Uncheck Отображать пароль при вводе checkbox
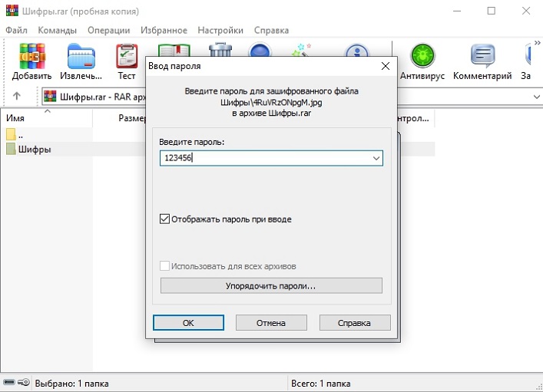Viewport: 543px width, 392px height. 164,219
